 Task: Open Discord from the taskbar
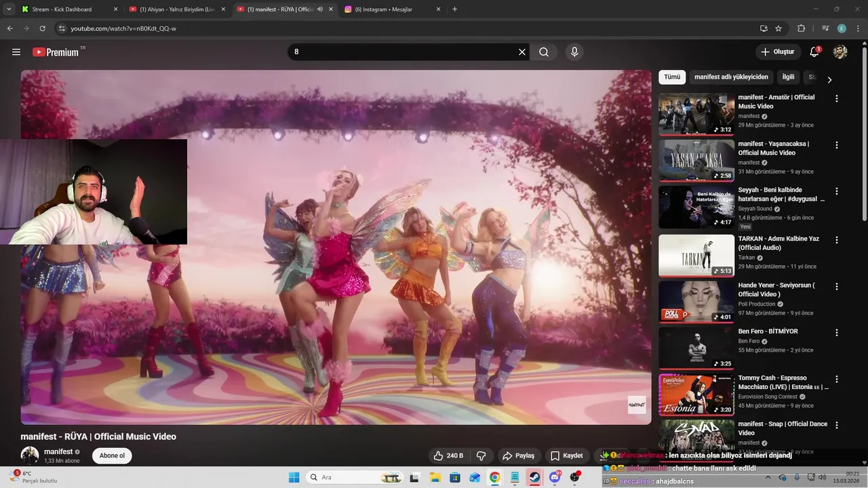(555, 477)
